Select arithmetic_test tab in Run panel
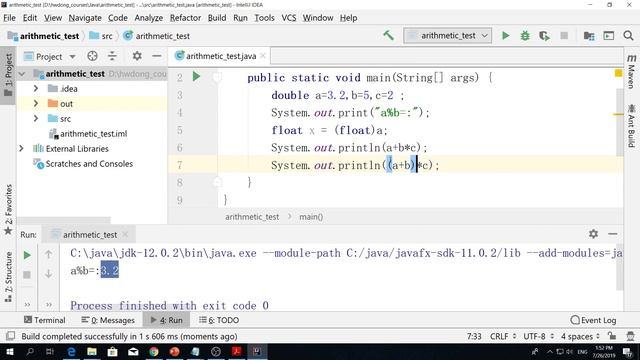Image resolution: width=640 pixels, height=360 pixels. [x=90, y=235]
